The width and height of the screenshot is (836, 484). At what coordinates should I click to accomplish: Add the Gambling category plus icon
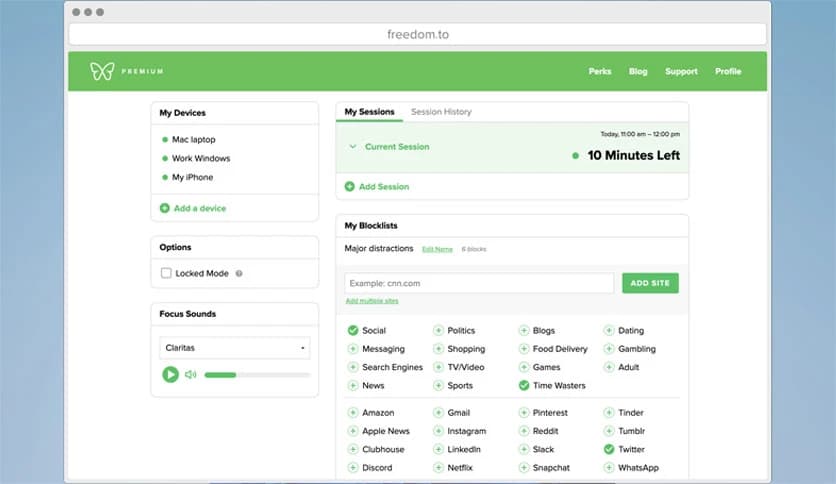(x=609, y=349)
